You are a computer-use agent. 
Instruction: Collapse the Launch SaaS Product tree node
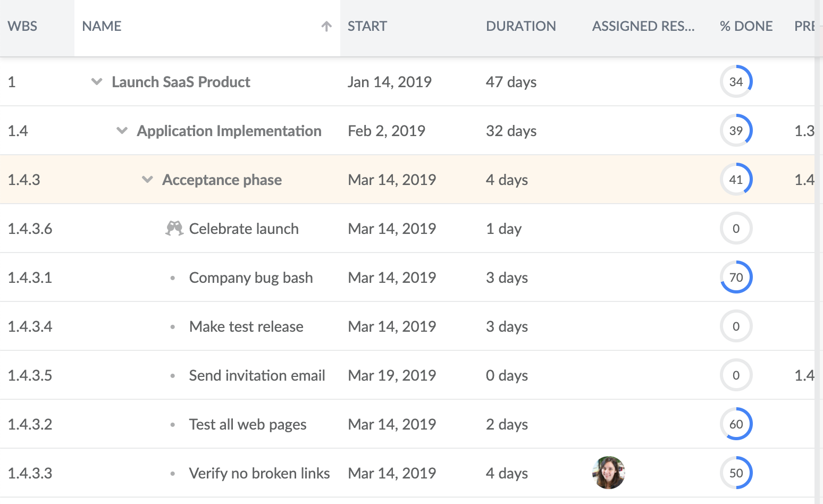click(96, 82)
